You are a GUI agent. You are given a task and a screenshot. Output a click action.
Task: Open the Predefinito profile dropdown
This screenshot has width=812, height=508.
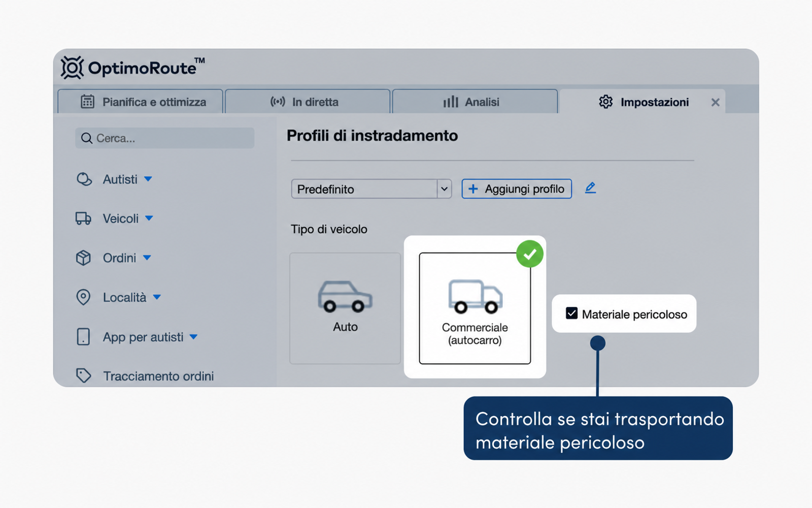371,189
